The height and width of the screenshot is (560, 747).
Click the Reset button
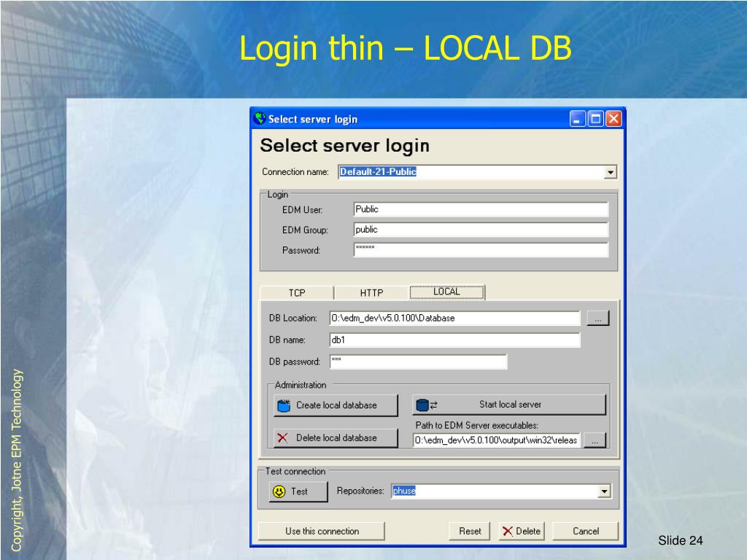click(470, 531)
